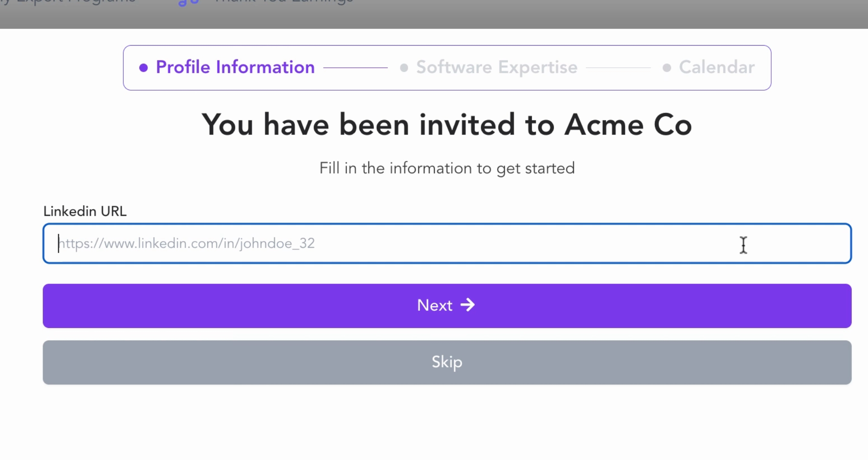This screenshot has height=460, width=868.
Task: Focus the Linkedin URL input field
Action: pos(447,243)
